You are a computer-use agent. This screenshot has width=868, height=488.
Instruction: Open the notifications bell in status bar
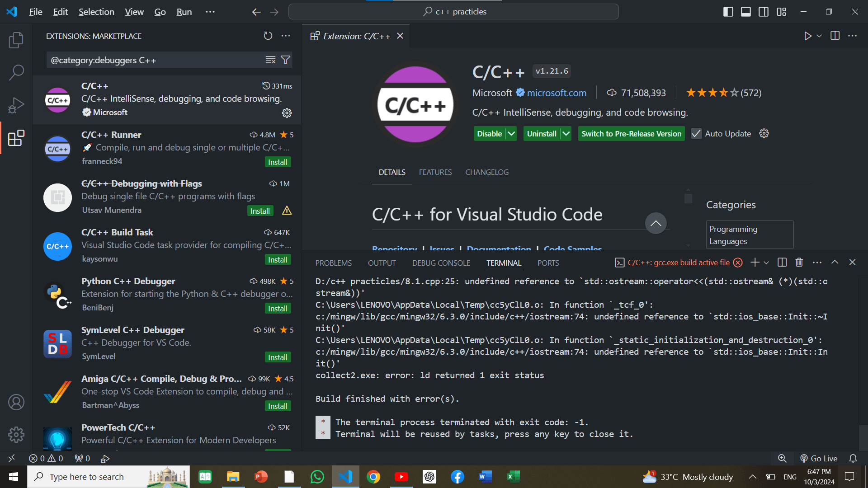pyautogui.click(x=853, y=459)
